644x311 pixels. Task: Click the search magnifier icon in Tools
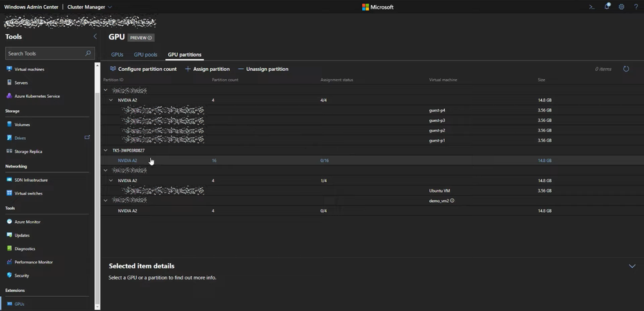(88, 53)
